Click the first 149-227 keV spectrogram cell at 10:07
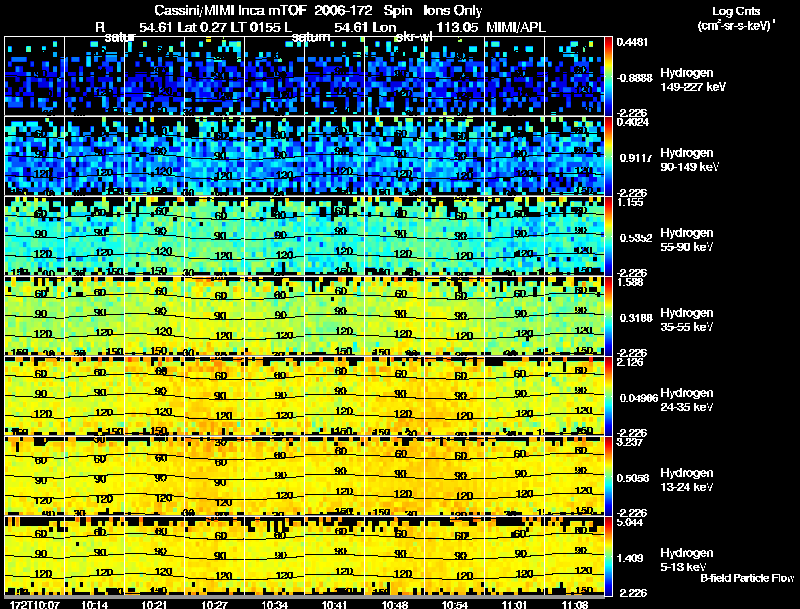 pyautogui.click(x=35, y=76)
